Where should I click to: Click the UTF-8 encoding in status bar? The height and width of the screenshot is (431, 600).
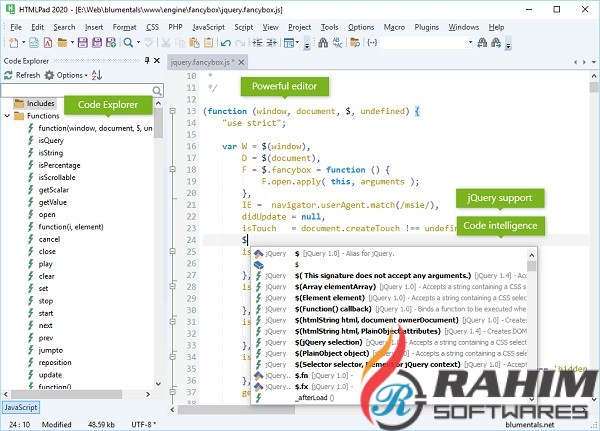pos(143,424)
